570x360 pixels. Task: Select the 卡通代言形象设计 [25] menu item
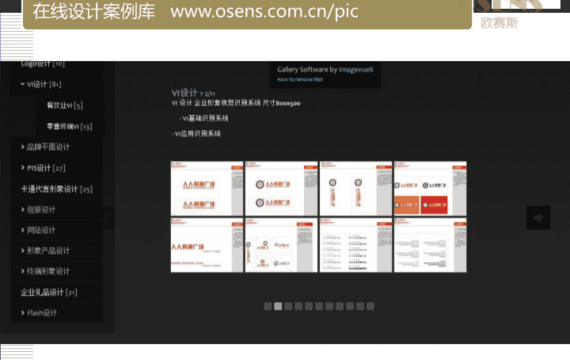point(56,189)
